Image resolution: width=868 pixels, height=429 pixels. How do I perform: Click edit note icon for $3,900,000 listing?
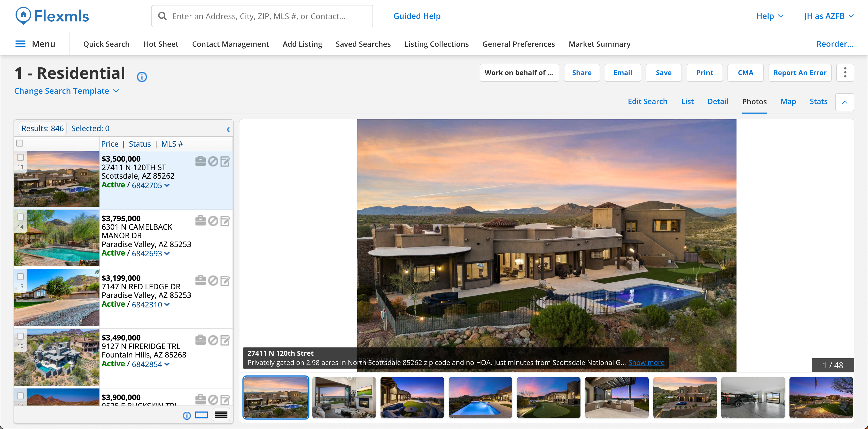point(225,400)
